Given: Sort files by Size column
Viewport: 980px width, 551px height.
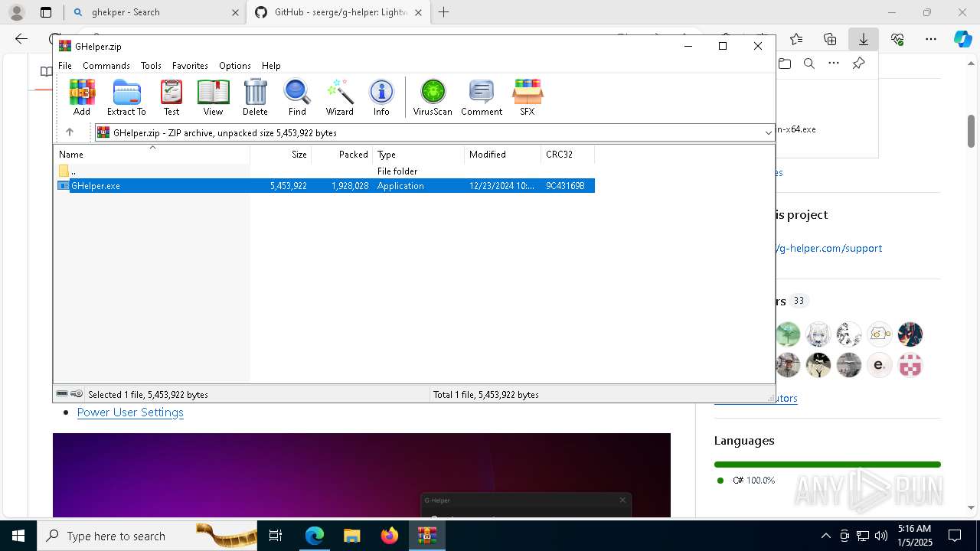Looking at the screenshot, I should (x=280, y=155).
